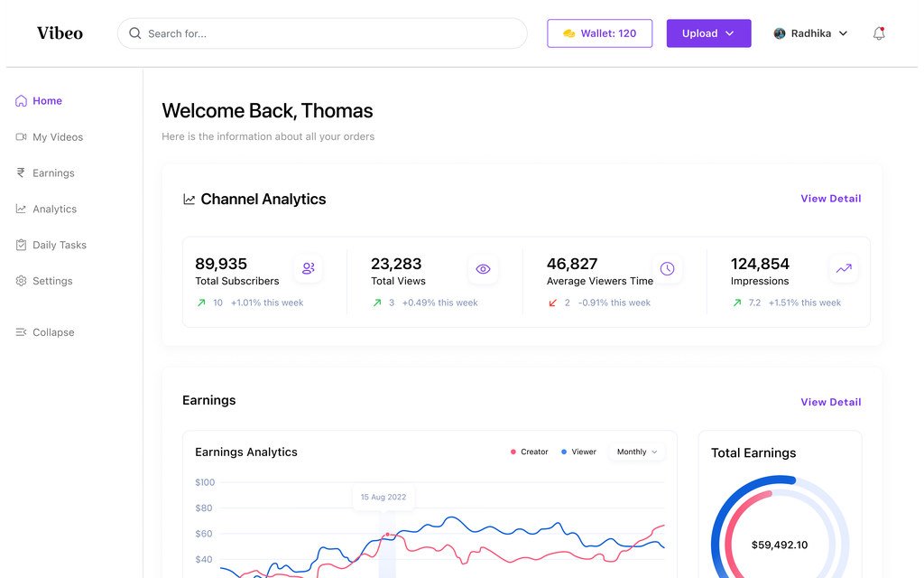This screenshot has height=578, width=924.
Task: Click Radhika's profile avatar
Action: 779,33
